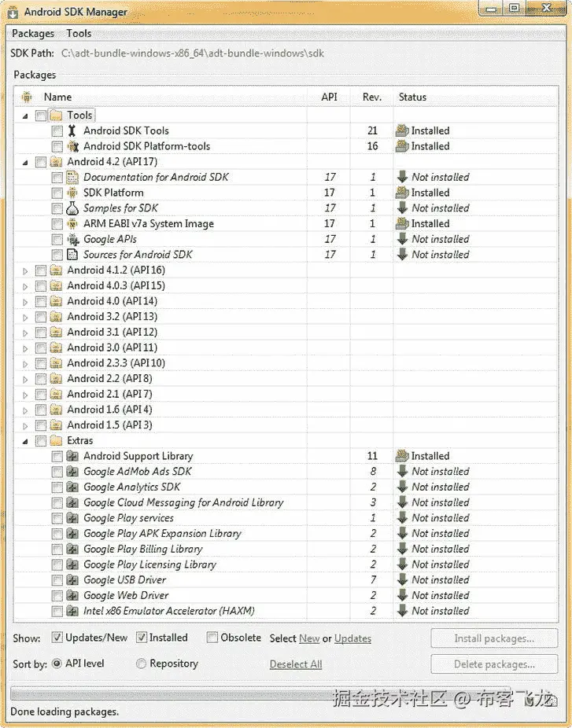This screenshot has width=572, height=728.
Task: Click the ARM EABI v7a System Image icon
Action: [x=72, y=224]
